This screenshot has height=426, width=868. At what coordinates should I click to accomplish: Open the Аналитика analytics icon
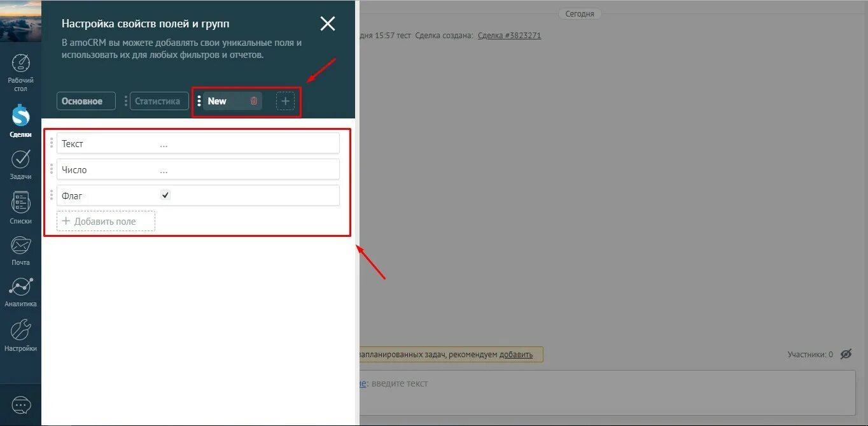pos(21,287)
